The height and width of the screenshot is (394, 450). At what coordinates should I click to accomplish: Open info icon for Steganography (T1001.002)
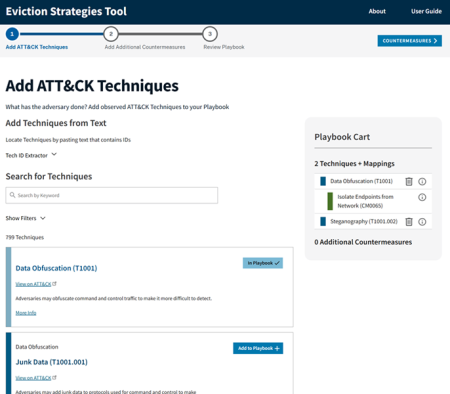click(x=422, y=222)
